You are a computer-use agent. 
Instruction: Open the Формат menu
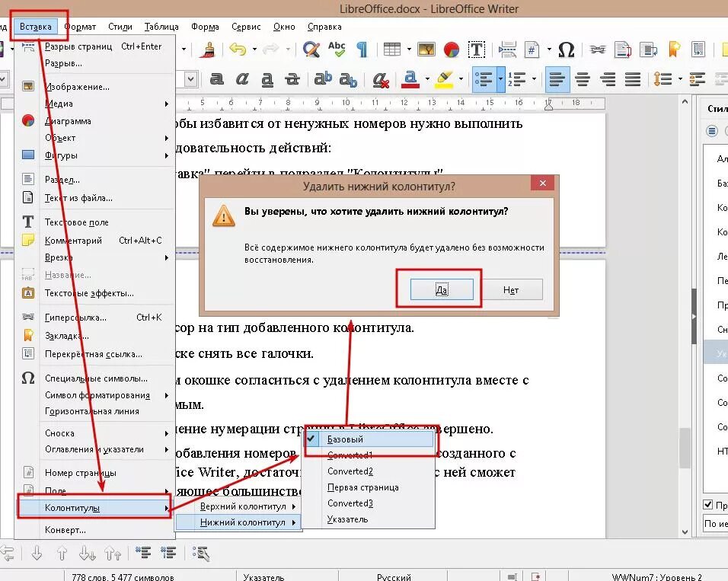click(x=80, y=27)
